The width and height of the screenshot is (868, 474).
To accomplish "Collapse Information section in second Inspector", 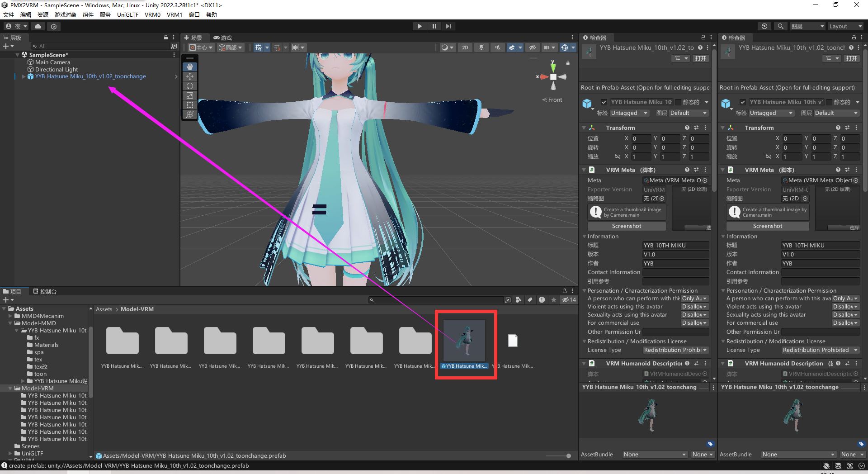I will [x=723, y=237].
